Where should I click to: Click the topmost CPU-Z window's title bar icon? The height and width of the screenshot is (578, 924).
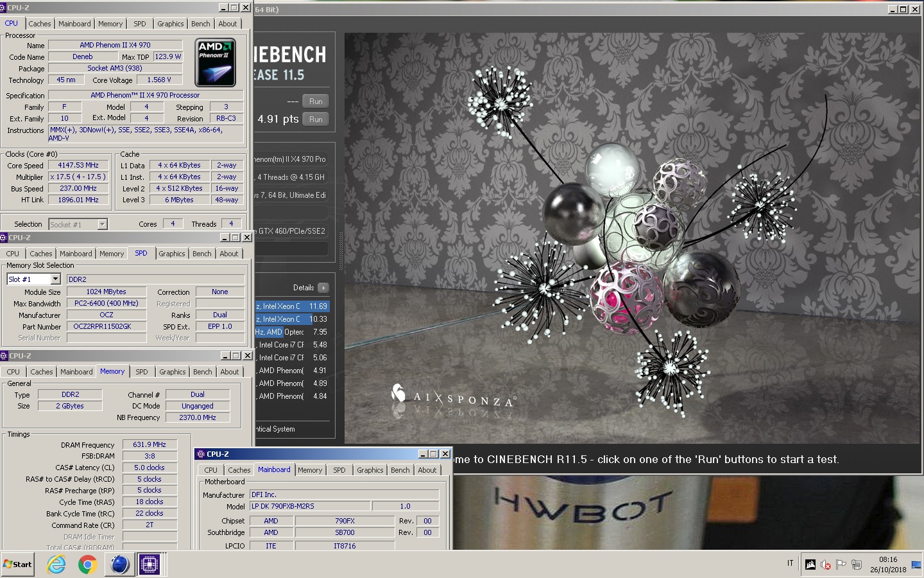tap(3, 8)
